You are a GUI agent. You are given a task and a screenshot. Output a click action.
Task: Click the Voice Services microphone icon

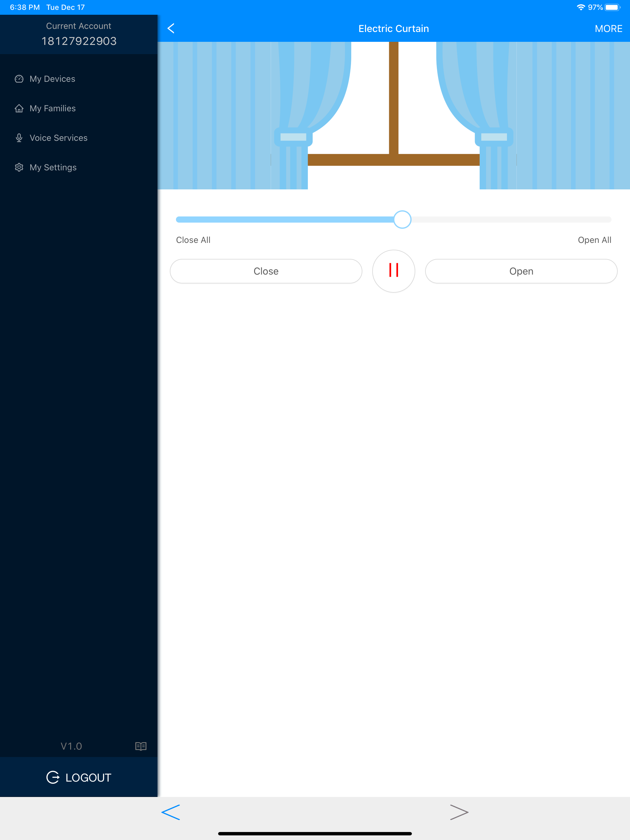tap(19, 138)
